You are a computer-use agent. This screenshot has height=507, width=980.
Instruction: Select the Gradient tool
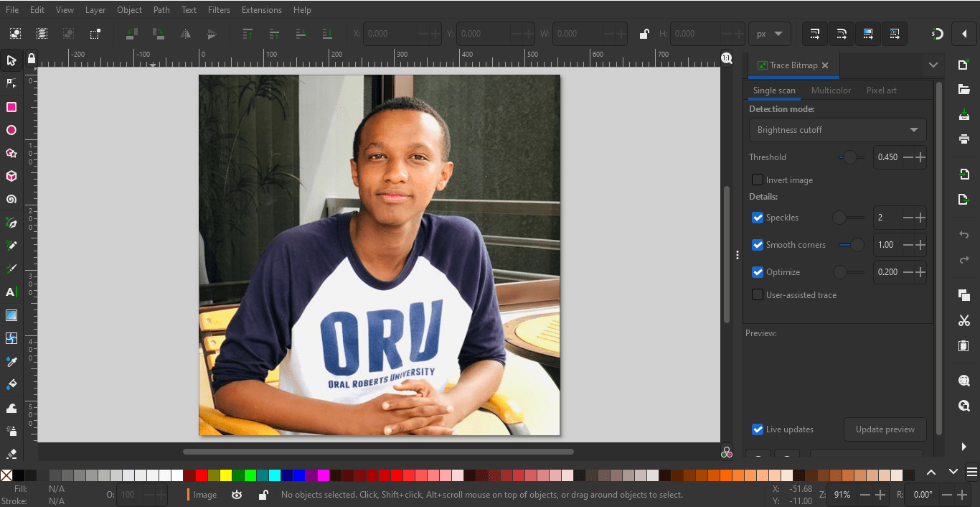[11, 315]
